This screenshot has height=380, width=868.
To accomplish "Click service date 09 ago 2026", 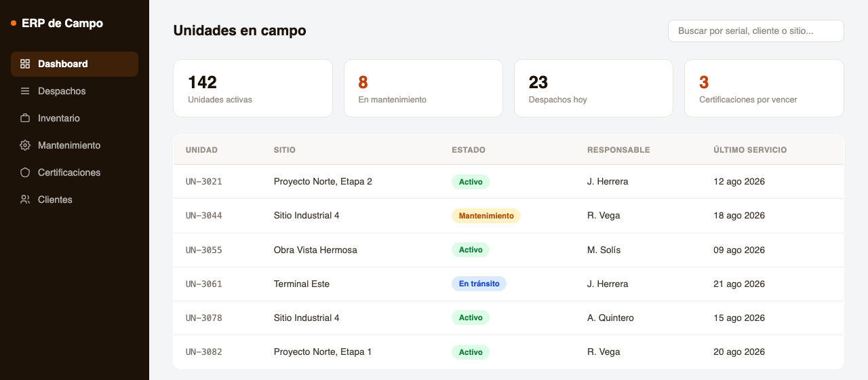I will pyautogui.click(x=739, y=250).
